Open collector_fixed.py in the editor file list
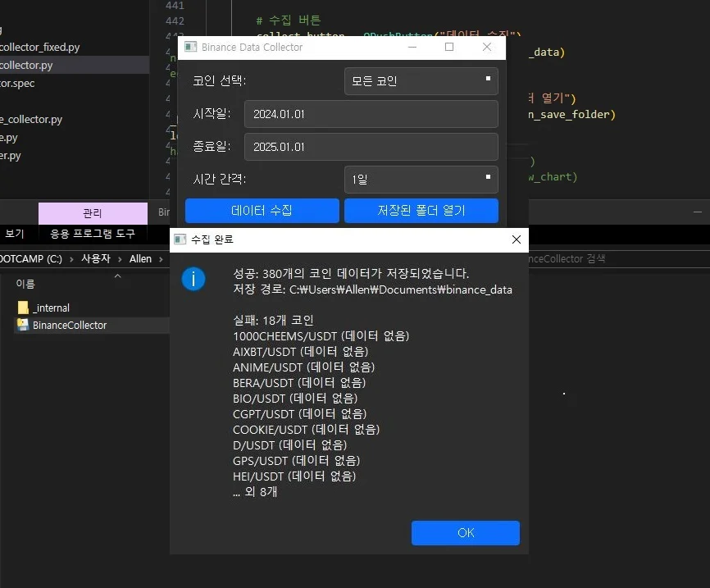Viewport: 710px width, 588px height. (40, 47)
